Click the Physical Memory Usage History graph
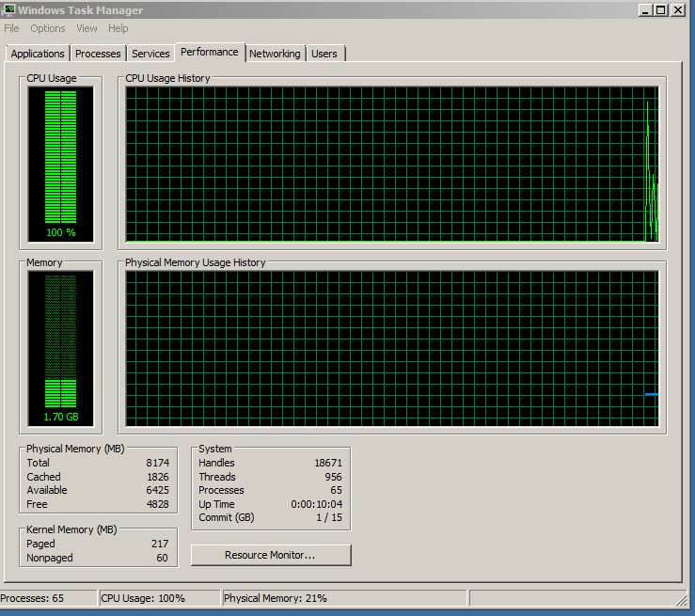 pyautogui.click(x=392, y=348)
